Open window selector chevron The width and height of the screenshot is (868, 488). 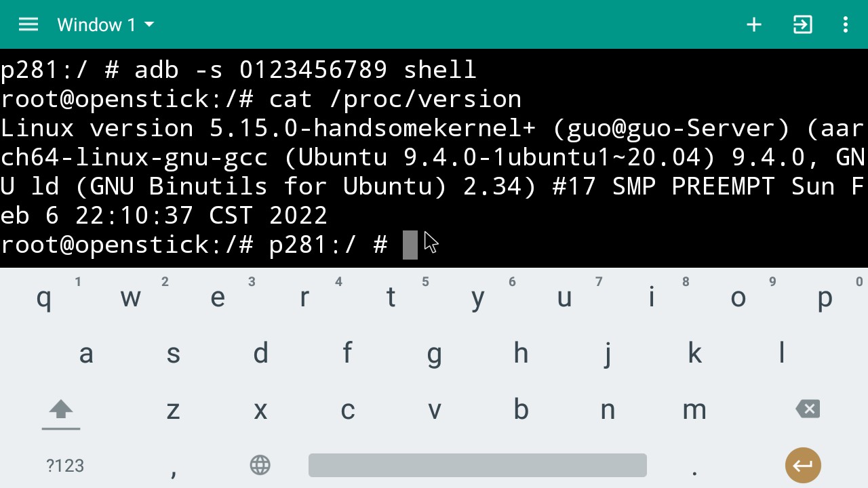pos(149,25)
